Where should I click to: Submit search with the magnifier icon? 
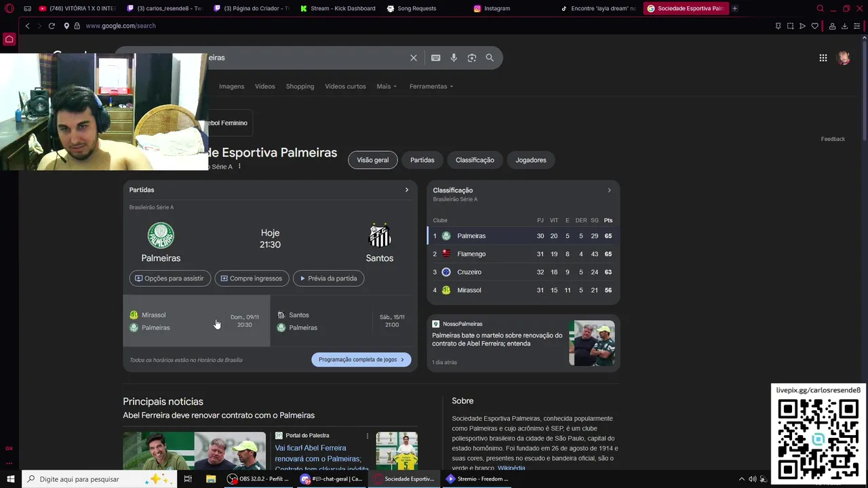pyautogui.click(x=490, y=58)
